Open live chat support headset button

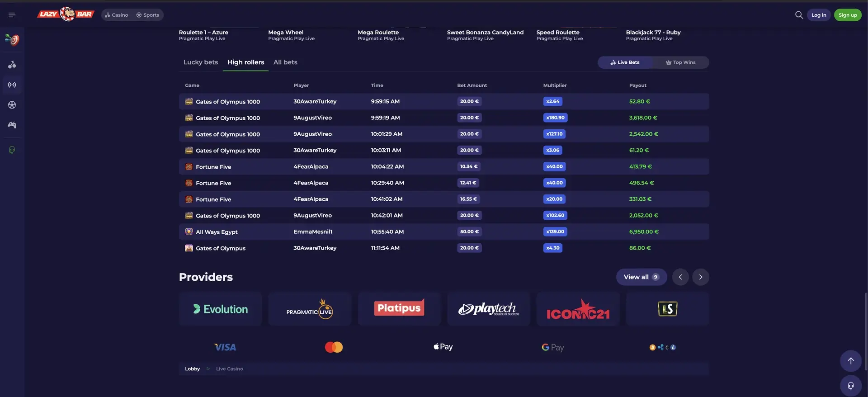coord(851,386)
